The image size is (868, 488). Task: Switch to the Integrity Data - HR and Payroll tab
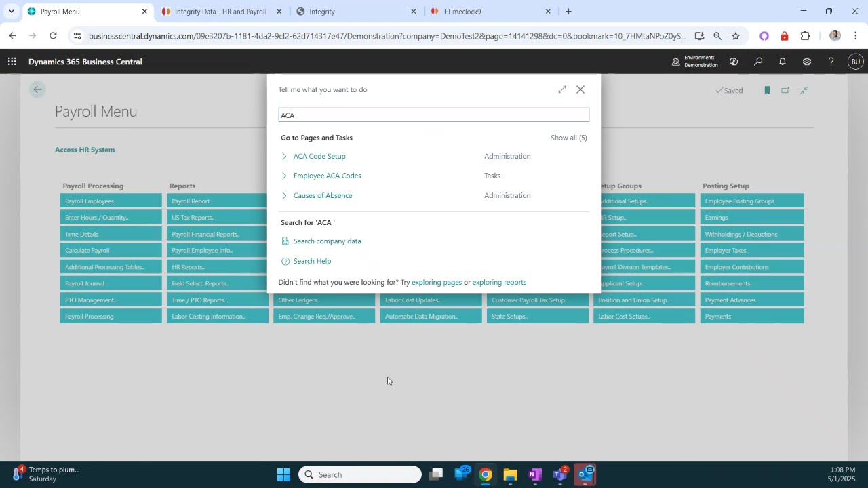click(x=220, y=12)
